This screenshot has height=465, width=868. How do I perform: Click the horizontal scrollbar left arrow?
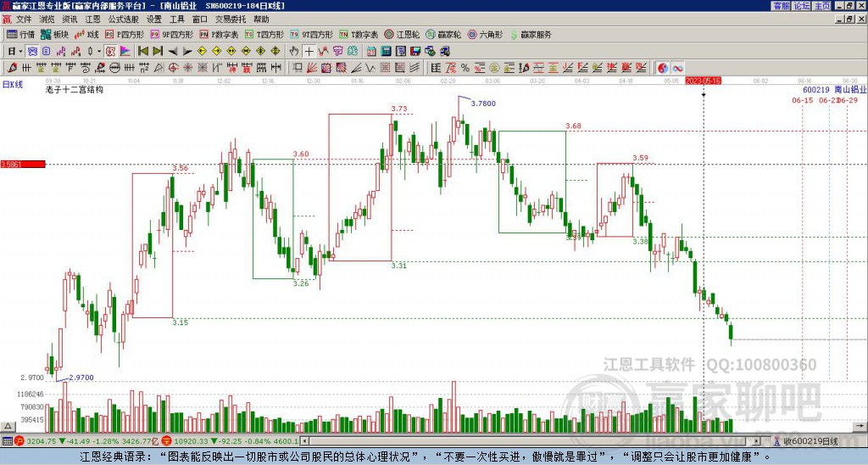(304, 441)
